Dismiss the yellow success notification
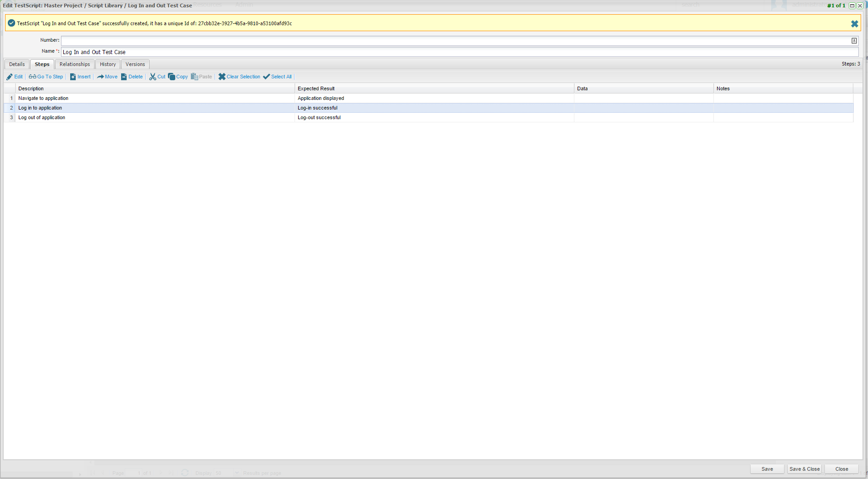Image resolution: width=868 pixels, height=479 pixels. [854, 24]
